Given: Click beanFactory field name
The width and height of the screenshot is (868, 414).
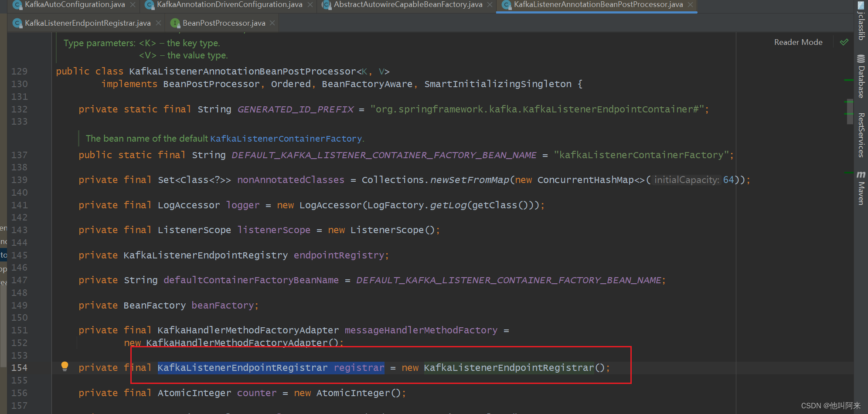Looking at the screenshot, I should click(223, 305).
